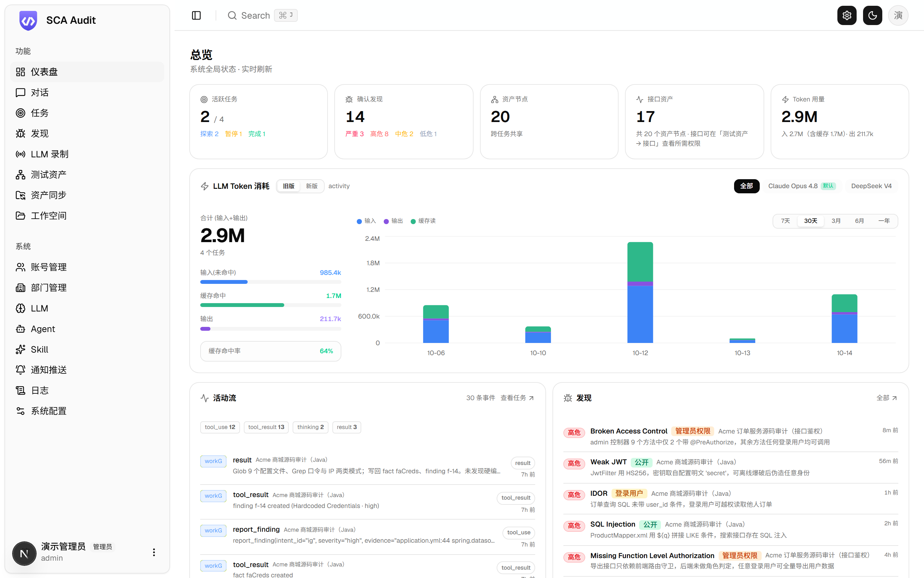
Task: Filter by DeepSeek V4 model
Action: (871, 186)
